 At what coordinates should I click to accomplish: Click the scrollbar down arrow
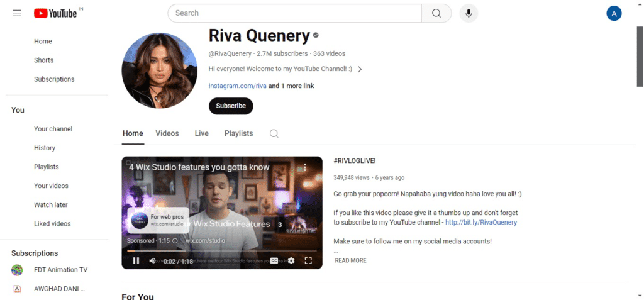[640, 296]
